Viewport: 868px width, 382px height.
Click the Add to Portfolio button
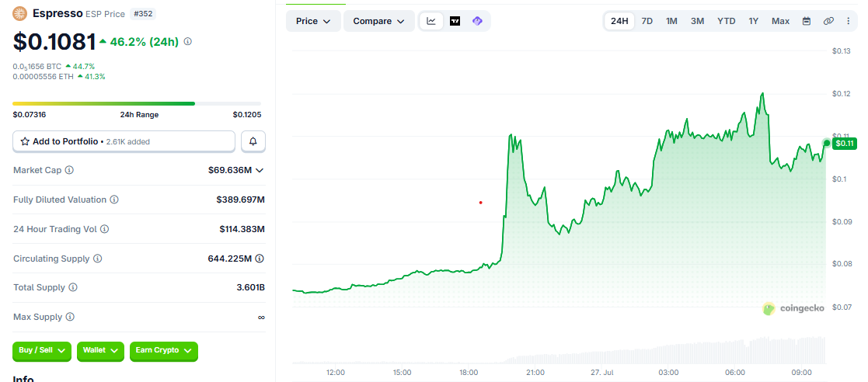pos(124,141)
